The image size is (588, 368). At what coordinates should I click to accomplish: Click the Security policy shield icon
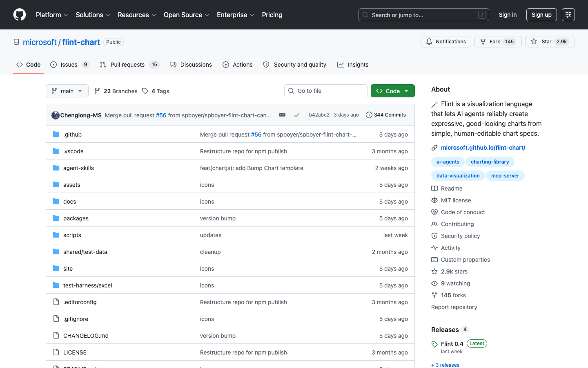tap(434, 236)
